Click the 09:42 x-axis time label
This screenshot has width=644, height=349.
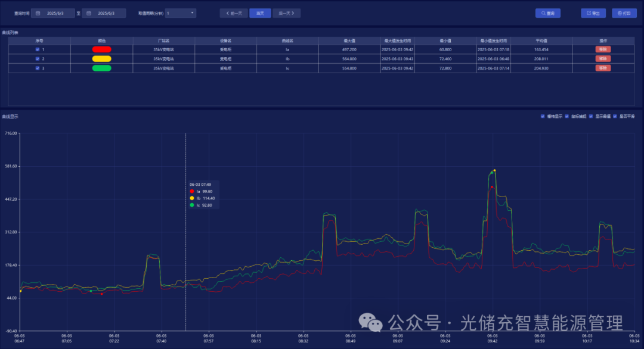(493, 338)
